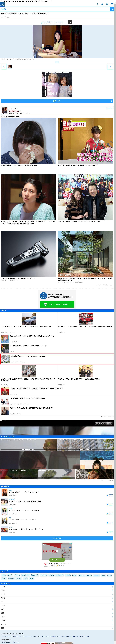The width and height of the screenshot is (116, 644).
Task: Click the arrow button on ファインドスター ad
Action: coord(70,22)
